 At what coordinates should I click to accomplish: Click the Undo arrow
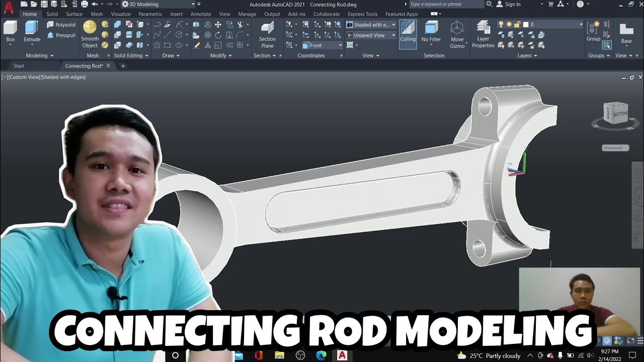coord(94,4)
